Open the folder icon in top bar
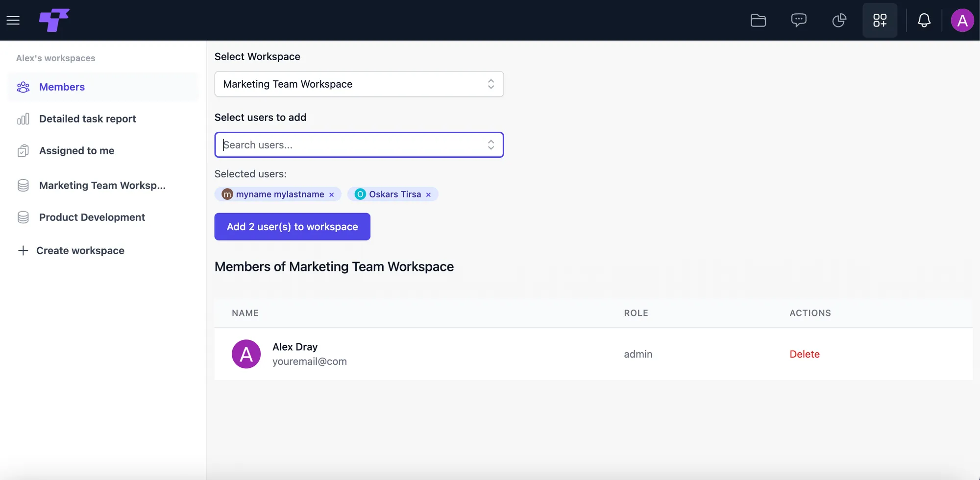This screenshot has width=980, height=480. tap(758, 20)
